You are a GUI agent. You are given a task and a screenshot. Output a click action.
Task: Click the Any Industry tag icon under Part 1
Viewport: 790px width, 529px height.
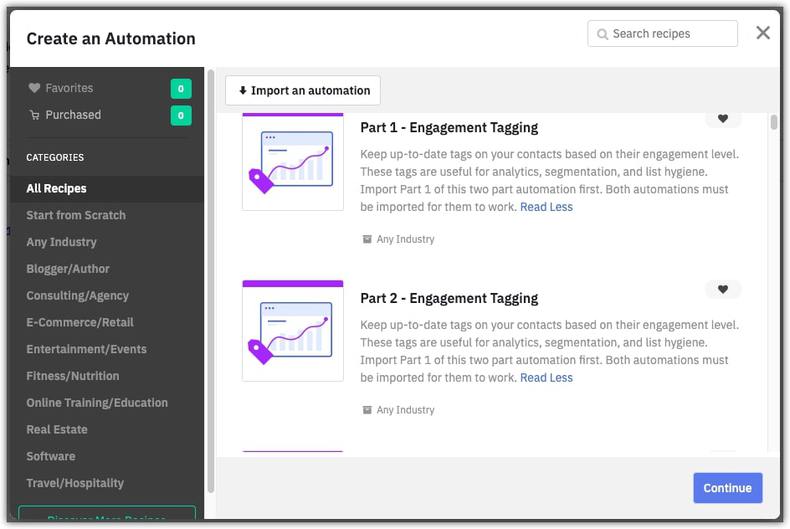pos(367,239)
